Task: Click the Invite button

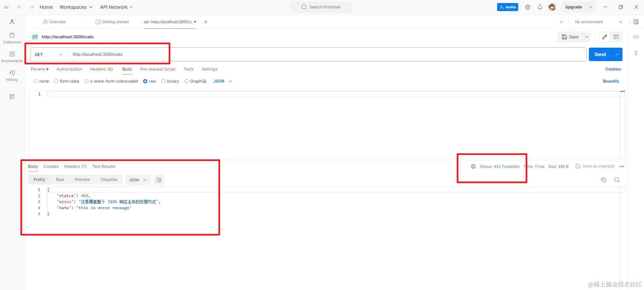Action: coord(508,7)
